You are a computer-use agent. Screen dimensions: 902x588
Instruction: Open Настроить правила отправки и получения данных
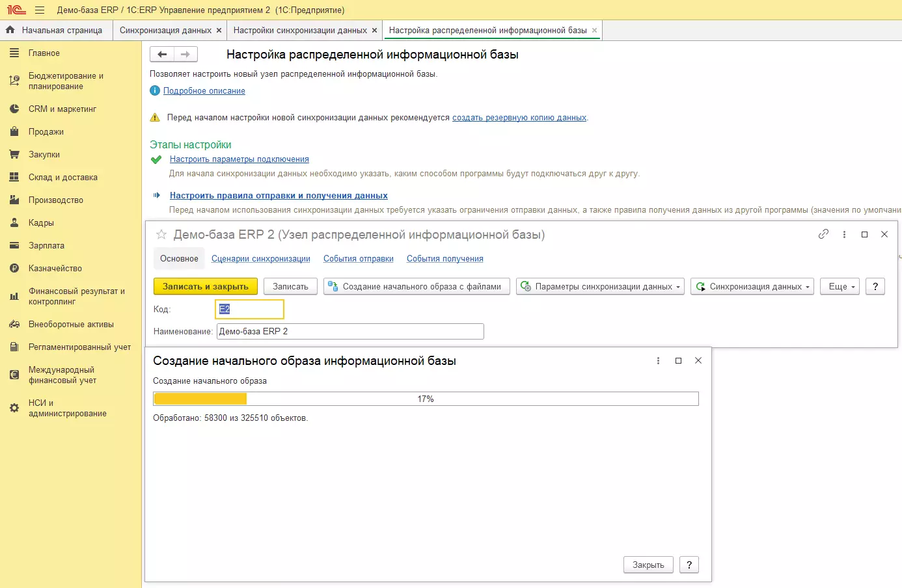coord(279,196)
